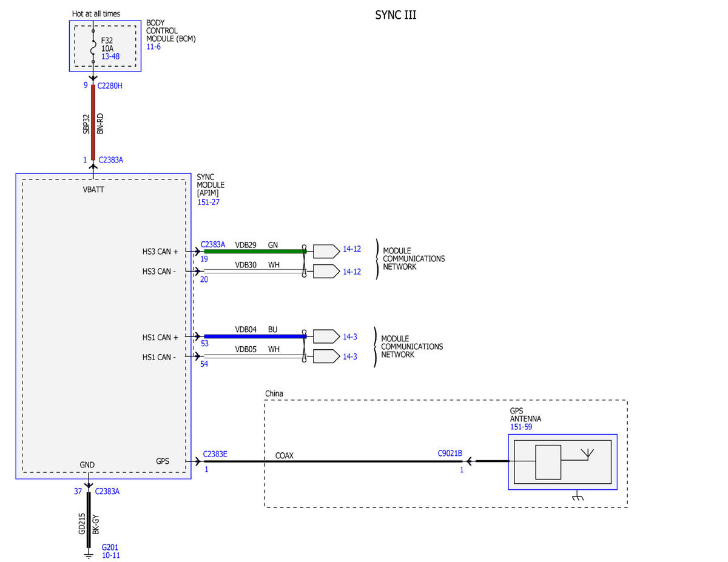
Task: Click the off-page arrow for VDB29 GN wire
Action: point(326,251)
